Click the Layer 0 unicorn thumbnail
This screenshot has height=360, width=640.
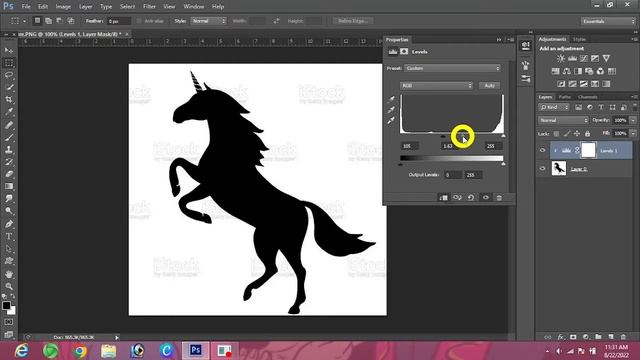pyautogui.click(x=559, y=168)
